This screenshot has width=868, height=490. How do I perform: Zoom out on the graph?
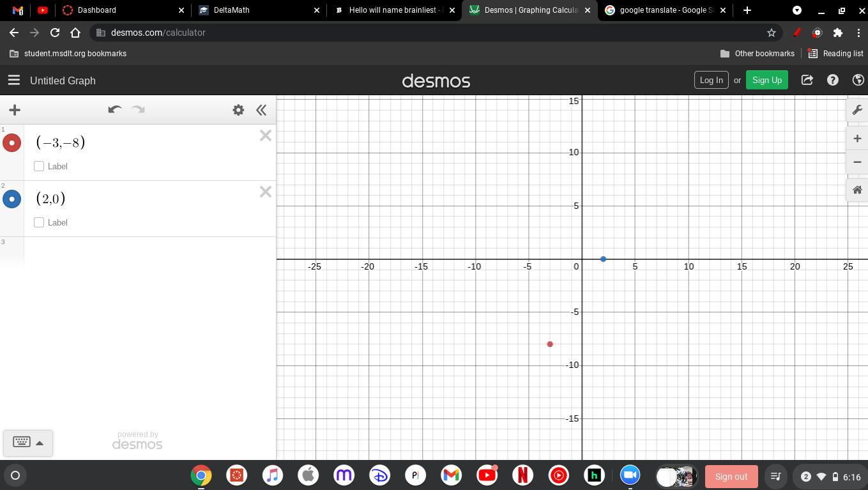[x=857, y=162]
